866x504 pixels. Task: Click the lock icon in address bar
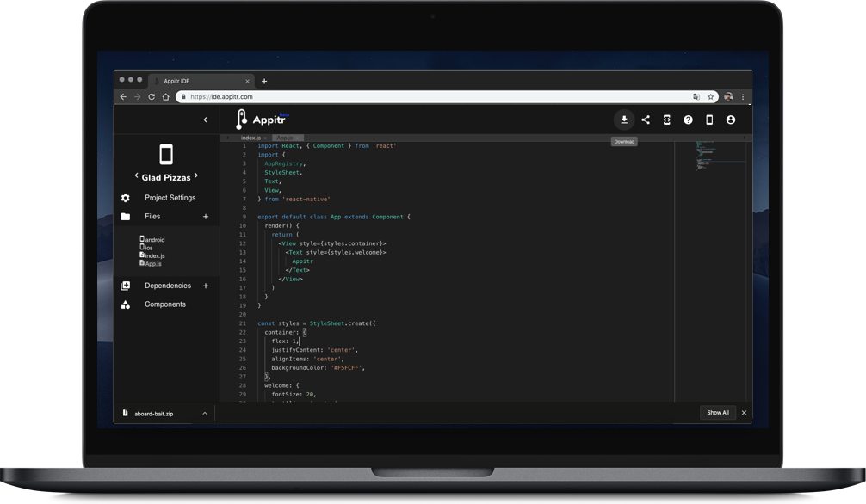coord(183,96)
